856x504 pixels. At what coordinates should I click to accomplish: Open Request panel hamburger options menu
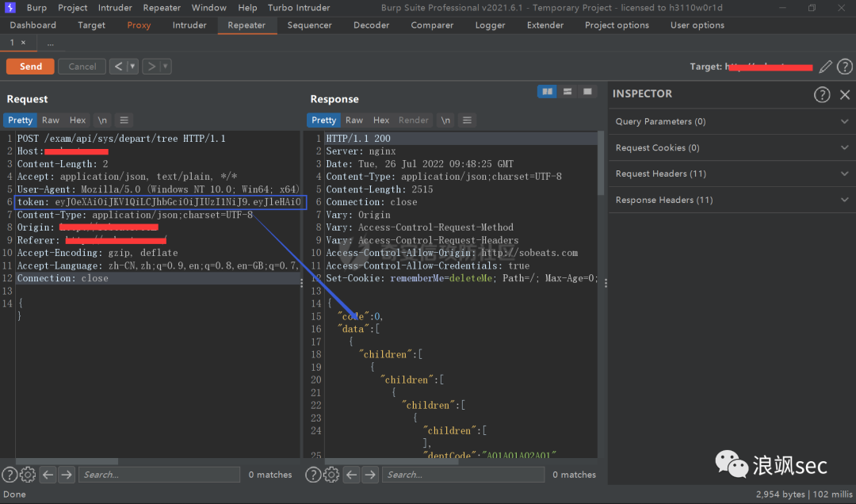pyautogui.click(x=124, y=120)
